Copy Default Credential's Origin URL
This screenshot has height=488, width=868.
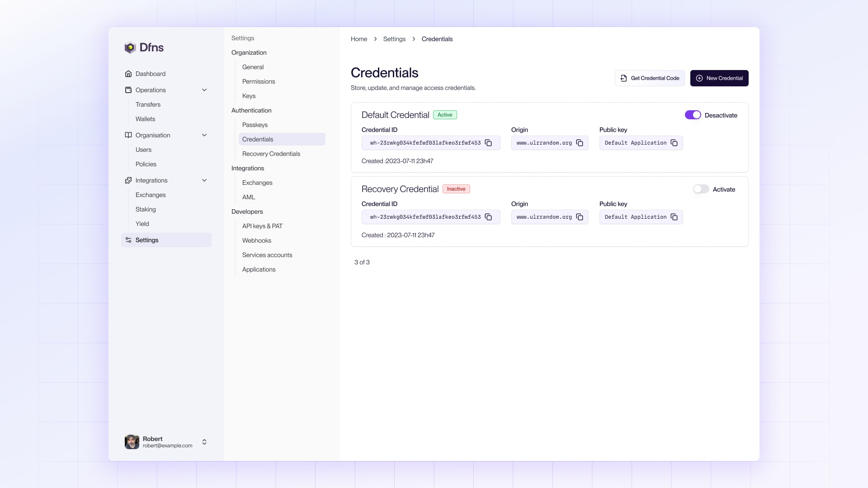pos(580,143)
